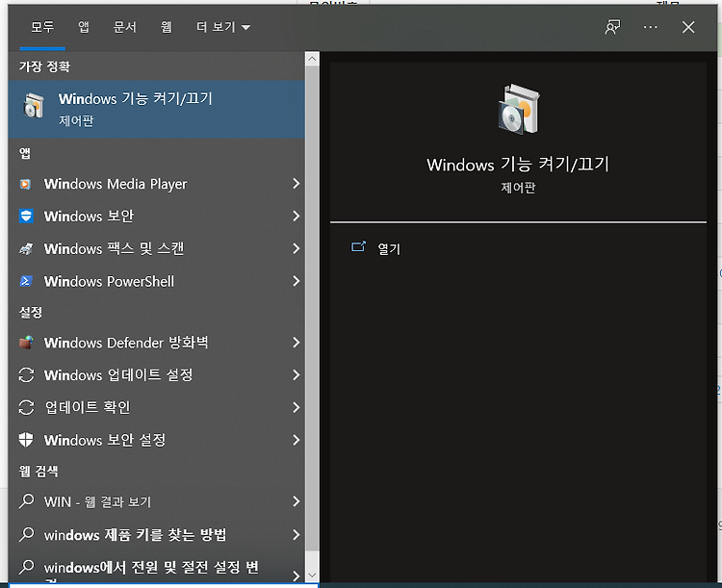Select Windows Media Player result
722x588 pixels.
pos(157,184)
